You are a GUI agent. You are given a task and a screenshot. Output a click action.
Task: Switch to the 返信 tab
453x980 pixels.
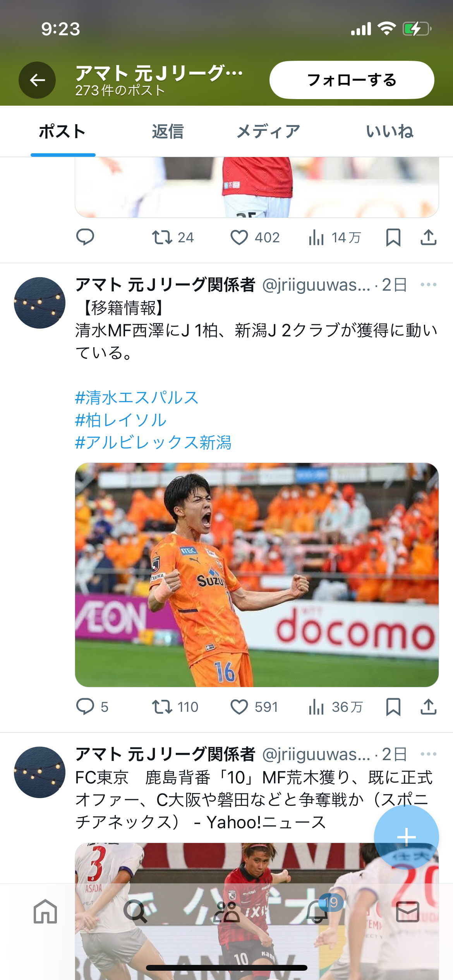[x=167, y=132]
